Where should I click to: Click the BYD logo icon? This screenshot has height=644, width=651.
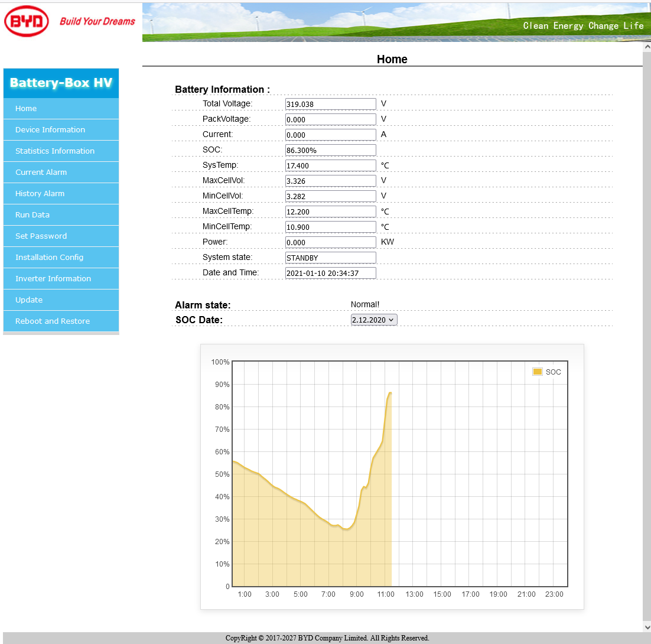coord(27,22)
